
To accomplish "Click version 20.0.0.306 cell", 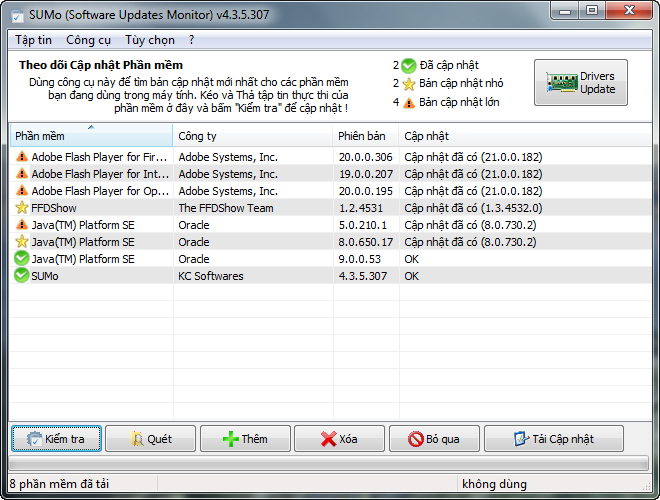I will [365, 157].
